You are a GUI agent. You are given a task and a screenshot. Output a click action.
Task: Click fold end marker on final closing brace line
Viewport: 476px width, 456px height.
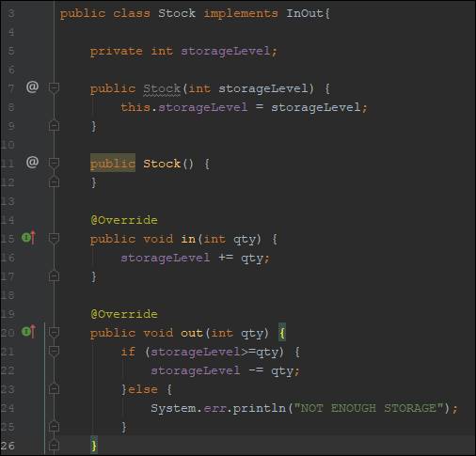pyautogui.click(x=54, y=445)
